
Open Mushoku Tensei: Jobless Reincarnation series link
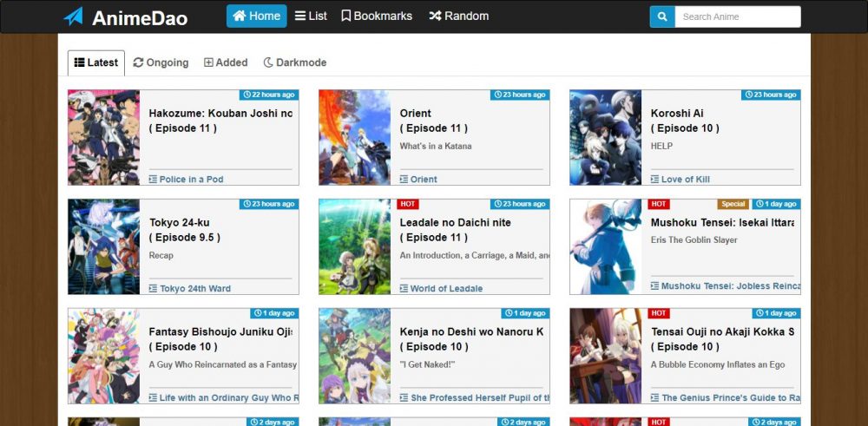pyautogui.click(x=725, y=286)
